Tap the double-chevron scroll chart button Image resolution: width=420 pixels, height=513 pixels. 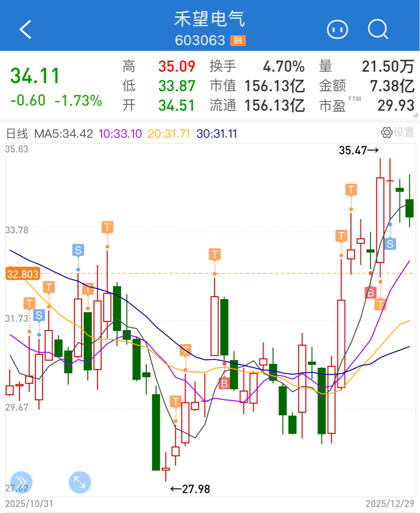pyautogui.click(x=22, y=482)
